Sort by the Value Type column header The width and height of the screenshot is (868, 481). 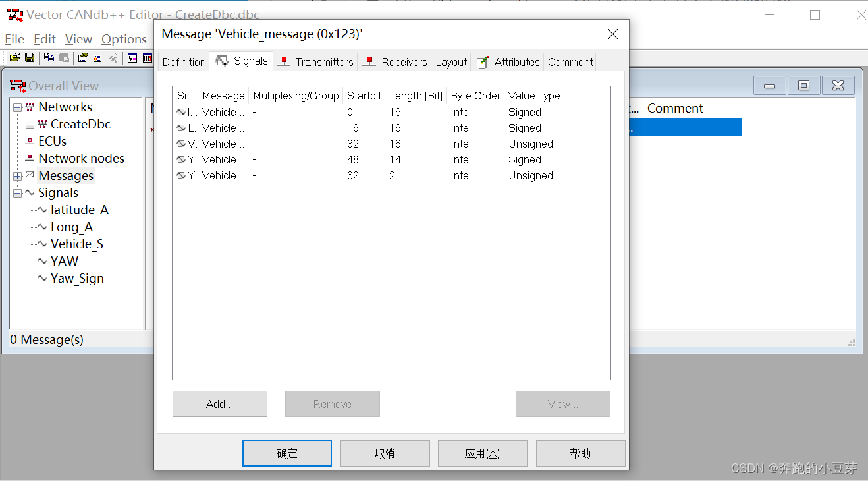pyautogui.click(x=534, y=96)
